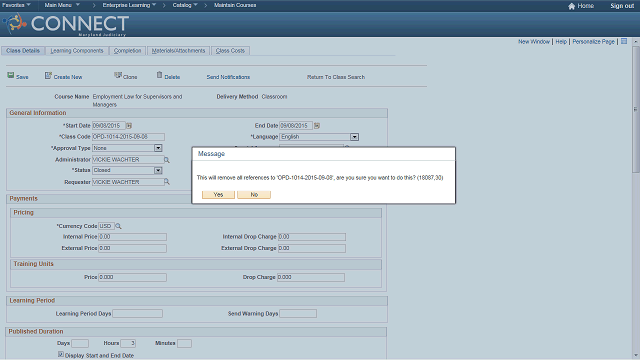Image resolution: width=640 pixels, height=360 pixels.
Task: Click the External Price field
Action: point(132,248)
